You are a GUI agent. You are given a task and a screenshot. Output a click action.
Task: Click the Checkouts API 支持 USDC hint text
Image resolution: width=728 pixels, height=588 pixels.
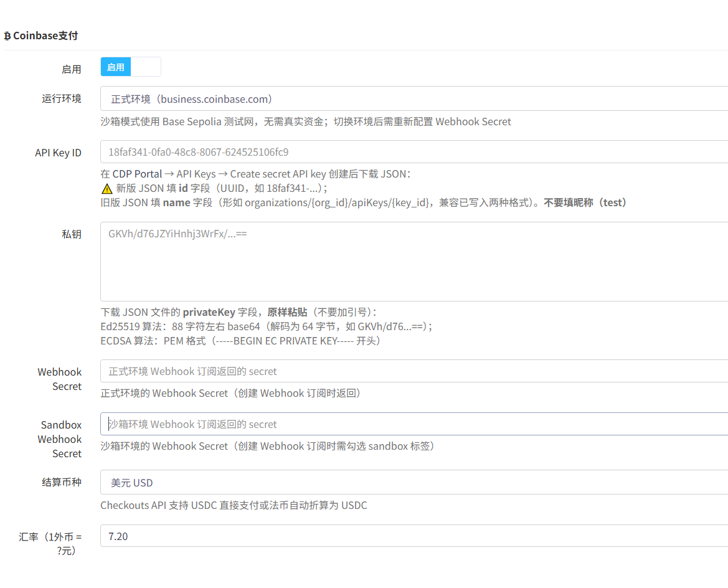234,505
